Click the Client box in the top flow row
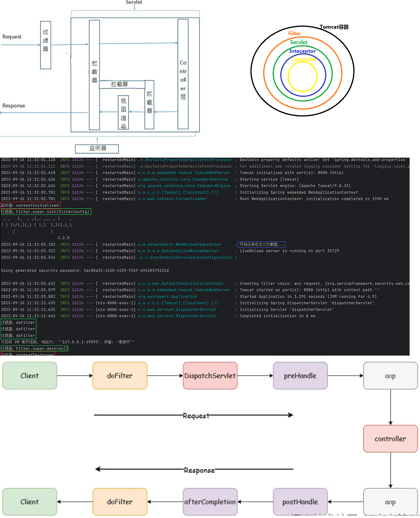The width and height of the screenshot is (420, 518). click(x=30, y=376)
